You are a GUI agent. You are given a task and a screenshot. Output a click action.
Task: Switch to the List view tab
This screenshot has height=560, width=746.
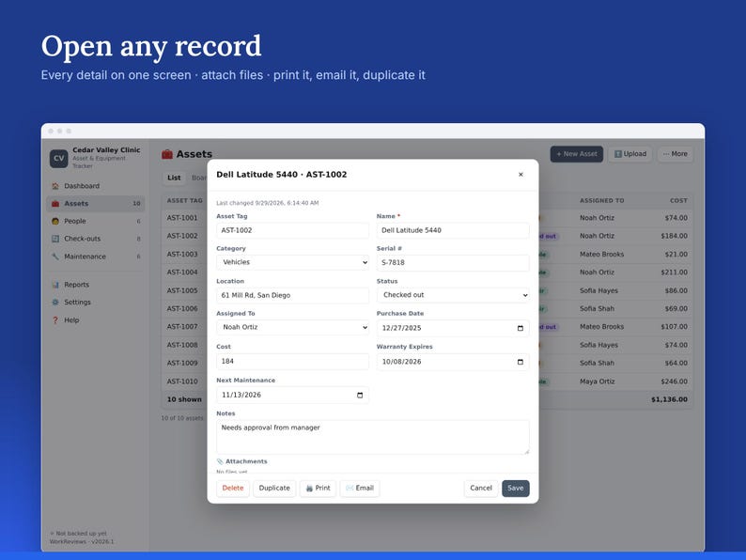[x=174, y=178]
